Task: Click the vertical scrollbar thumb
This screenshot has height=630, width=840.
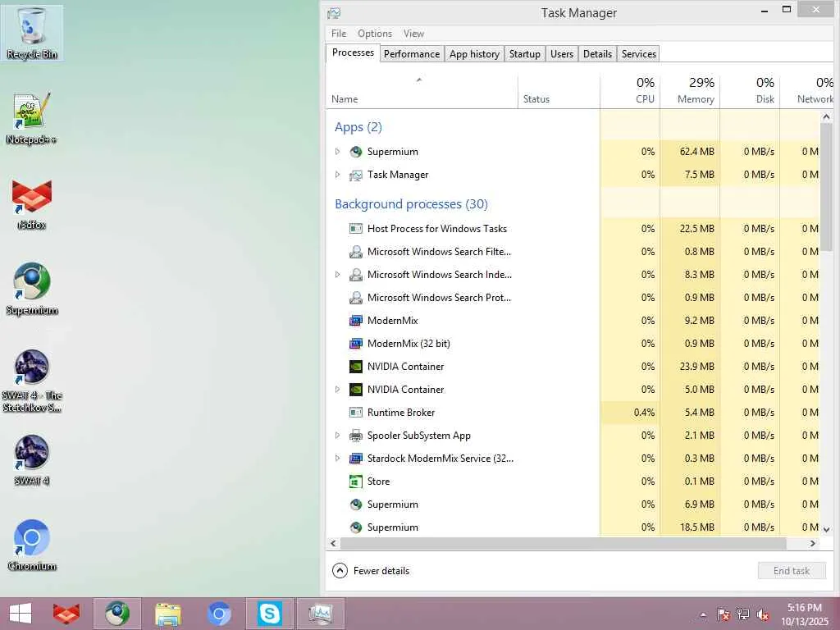Action: (826, 188)
